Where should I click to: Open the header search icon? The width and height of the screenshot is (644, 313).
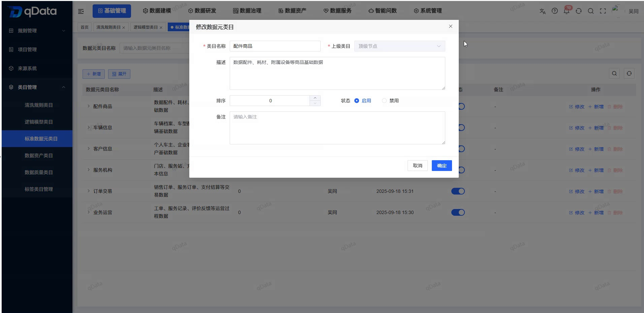click(x=591, y=11)
